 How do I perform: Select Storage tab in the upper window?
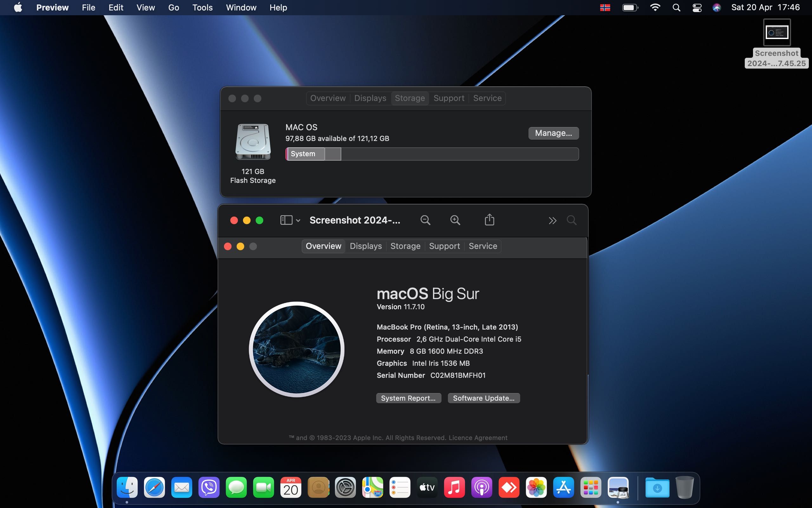[410, 98]
